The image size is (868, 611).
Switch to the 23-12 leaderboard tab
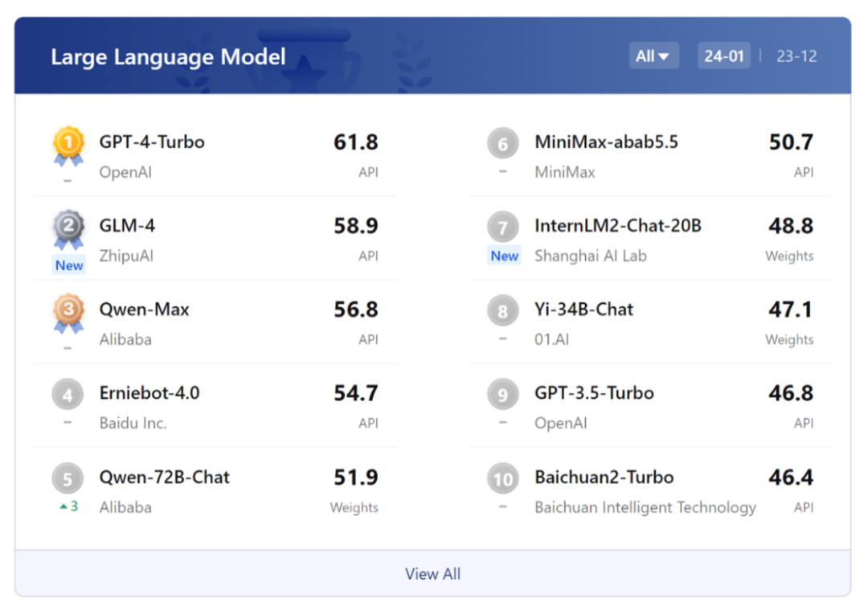click(796, 56)
